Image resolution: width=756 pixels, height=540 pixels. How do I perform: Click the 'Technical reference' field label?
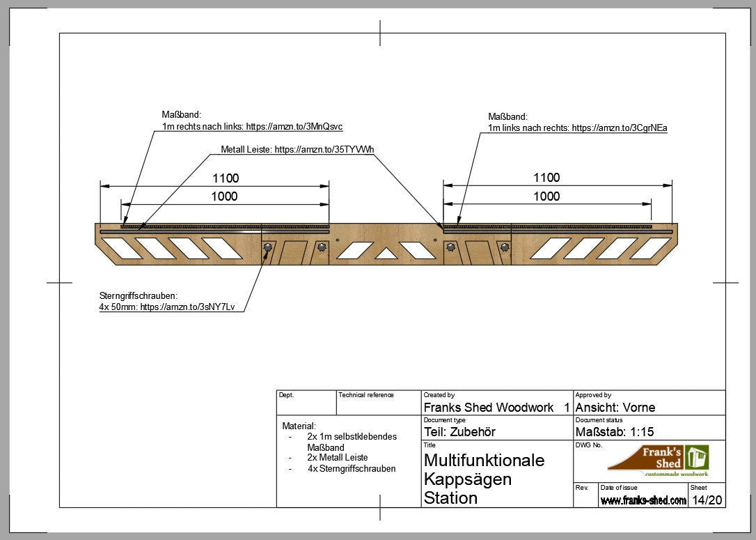(366, 395)
